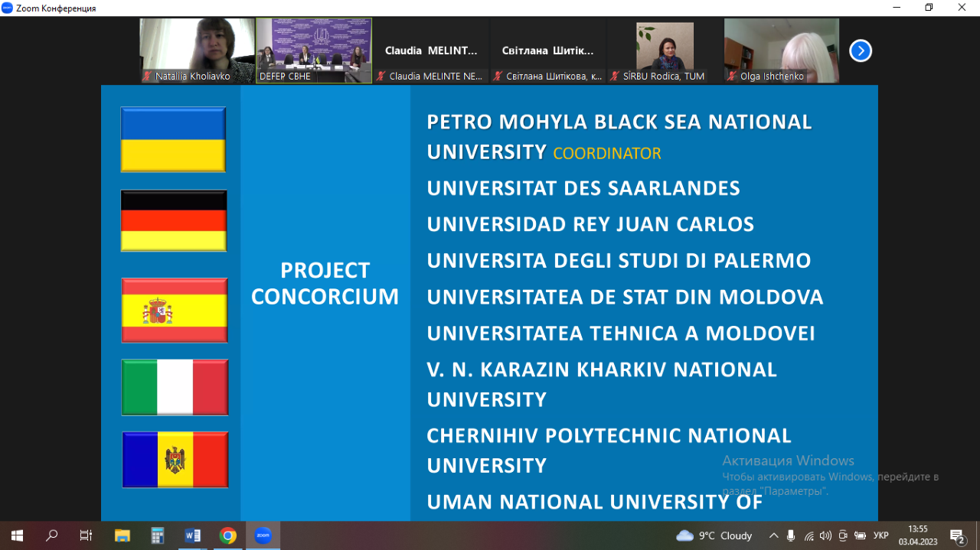
Task: Click Claudia MELINTE participant tile
Action: coord(431,50)
